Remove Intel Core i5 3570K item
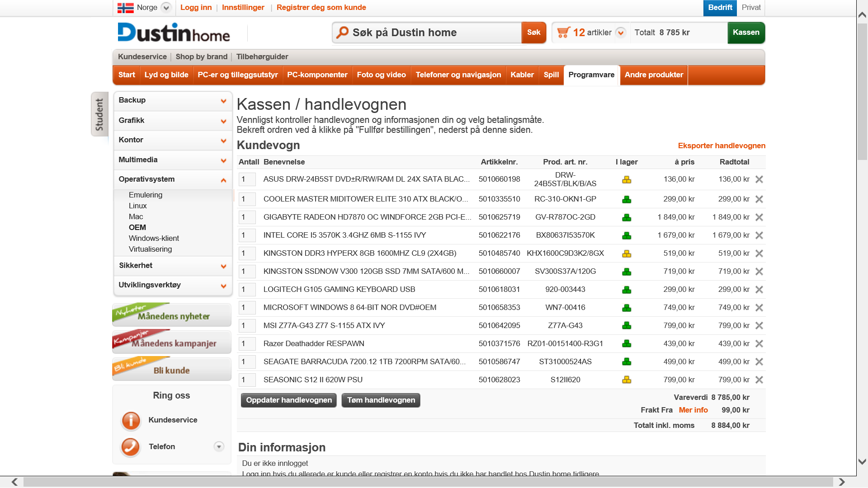This screenshot has width=868, height=488. [x=759, y=235]
